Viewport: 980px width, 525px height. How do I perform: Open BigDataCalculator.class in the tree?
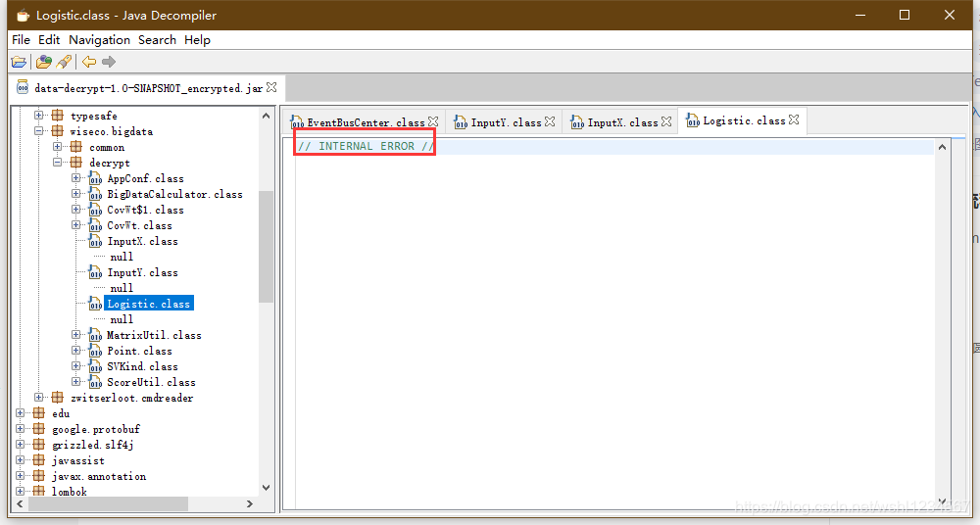point(175,194)
